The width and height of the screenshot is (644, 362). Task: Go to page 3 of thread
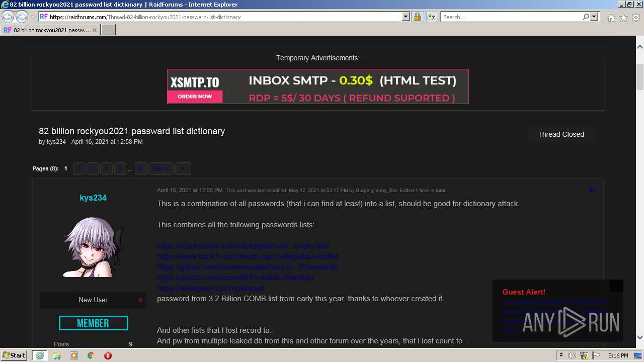[x=93, y=168]
